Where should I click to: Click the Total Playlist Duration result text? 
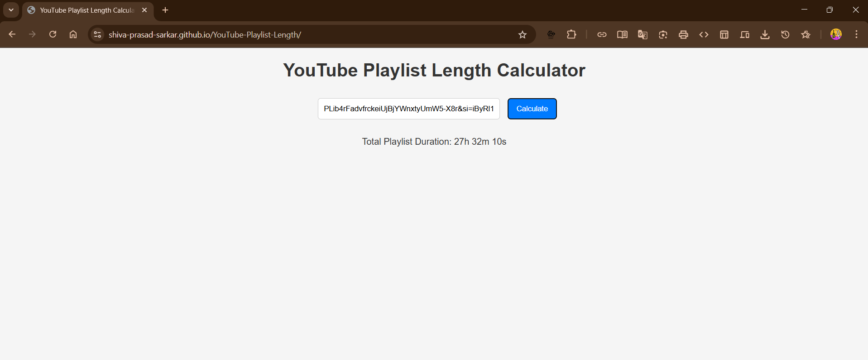click(434, 142)
